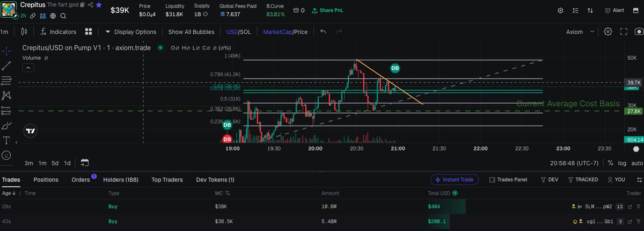The width and height of the screenshot is (644, 231).
Task: Select the Fibonacci retracement tool group
Action: coord(6,81)
